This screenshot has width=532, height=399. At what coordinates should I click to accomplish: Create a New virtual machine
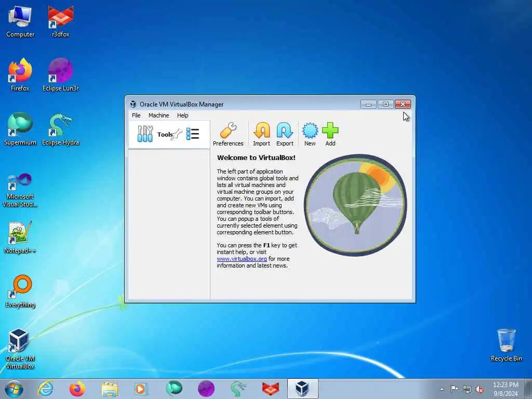pyautogui.click(x=310, y=135)
